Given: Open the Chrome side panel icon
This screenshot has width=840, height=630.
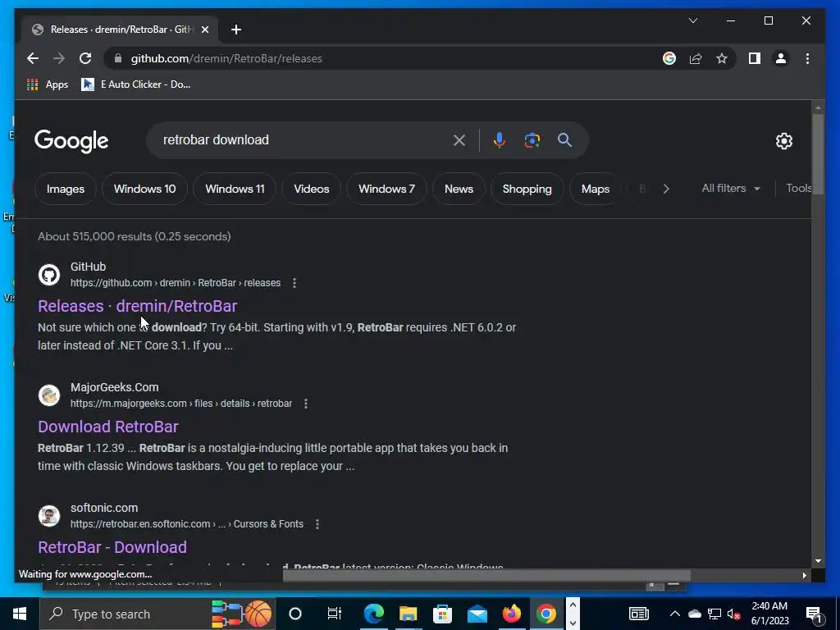Looking at the screenshot, I should pos(755,58).
